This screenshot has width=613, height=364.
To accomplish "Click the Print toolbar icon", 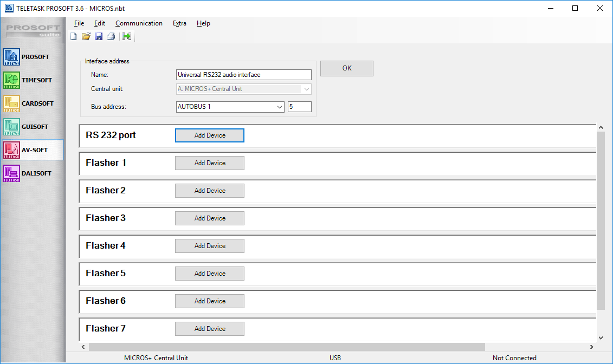I will click(x=111, y=36).
